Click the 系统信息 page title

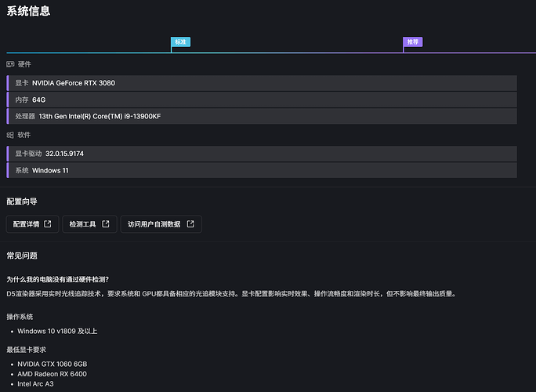tap(31, 11)
